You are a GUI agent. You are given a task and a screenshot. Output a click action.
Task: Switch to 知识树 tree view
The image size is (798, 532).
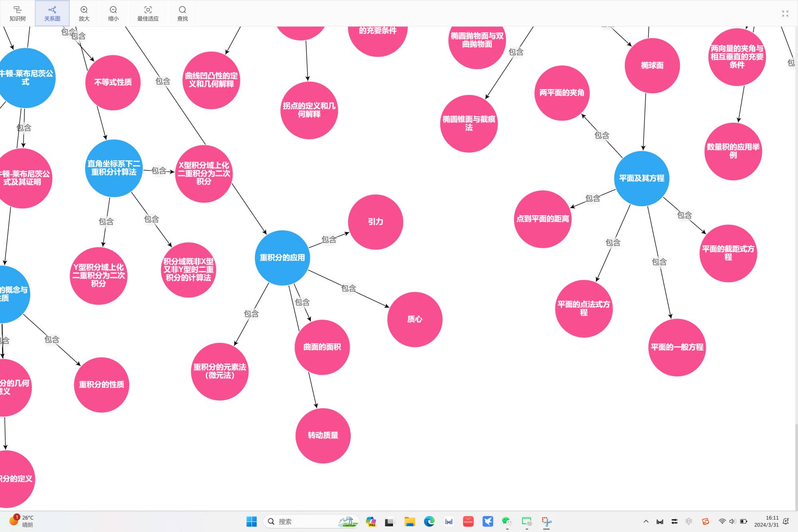[x=18, y=13]
